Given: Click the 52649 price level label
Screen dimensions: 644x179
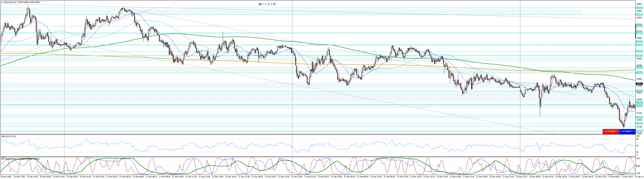Looking at the screenshot, I should pos(639,131).
